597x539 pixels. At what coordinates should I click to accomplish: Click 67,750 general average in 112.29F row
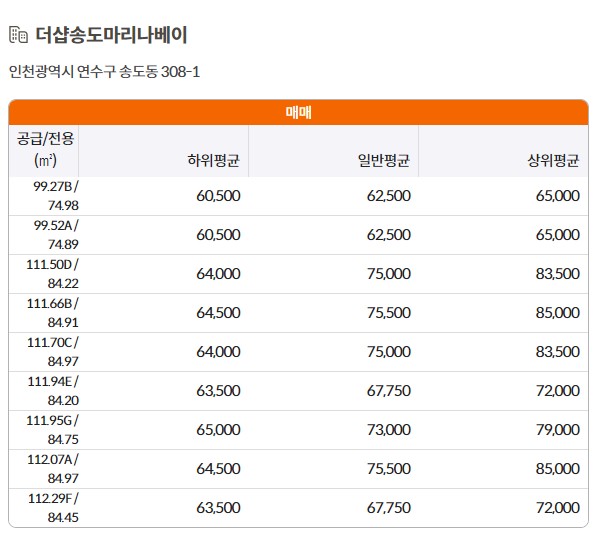click(x=389, y=508)
